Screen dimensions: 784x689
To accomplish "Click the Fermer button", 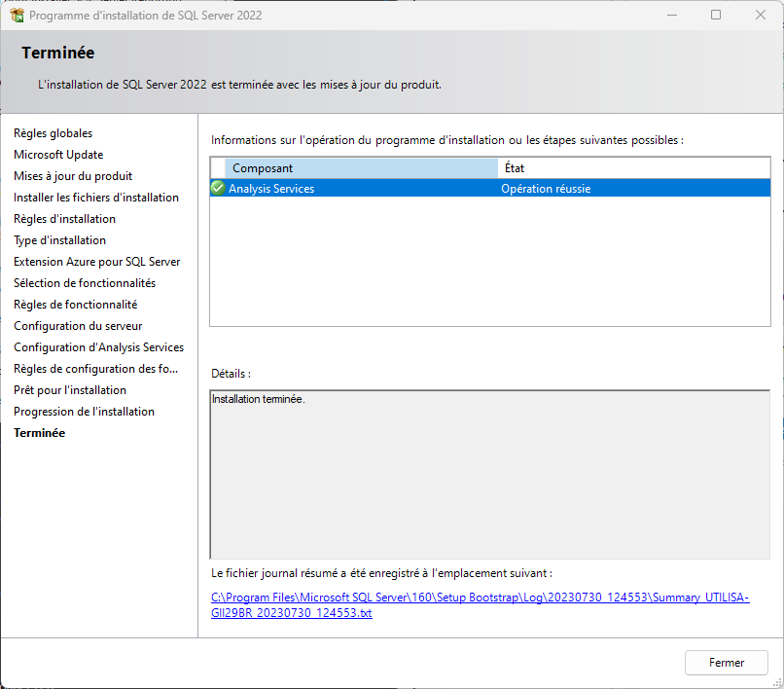I will pyautogui.click(x=726, y=663).
